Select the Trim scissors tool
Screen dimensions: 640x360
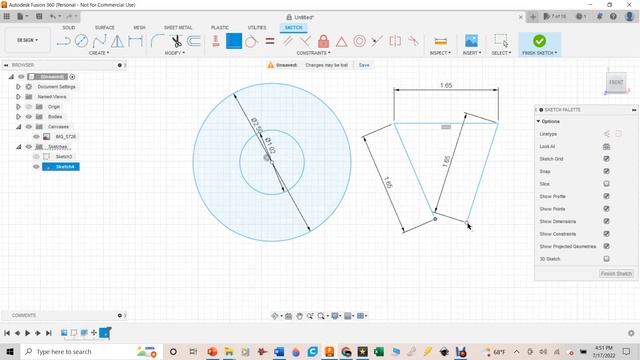pos(176,41)
